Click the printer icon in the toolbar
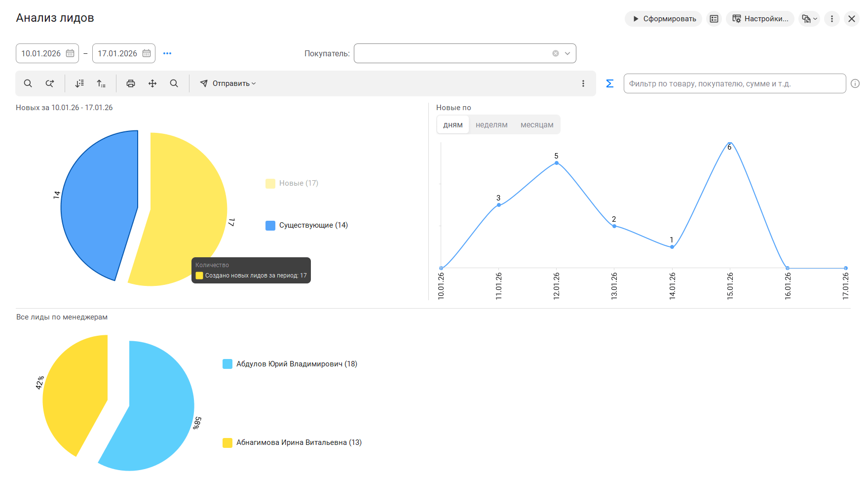This screenshot has width=868, height=478. (x=131, y=83)
